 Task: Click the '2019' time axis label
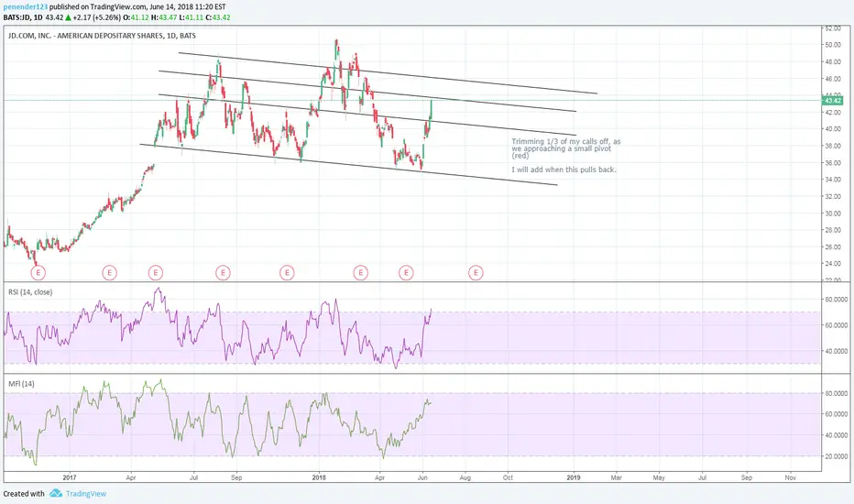pos(573,477)
